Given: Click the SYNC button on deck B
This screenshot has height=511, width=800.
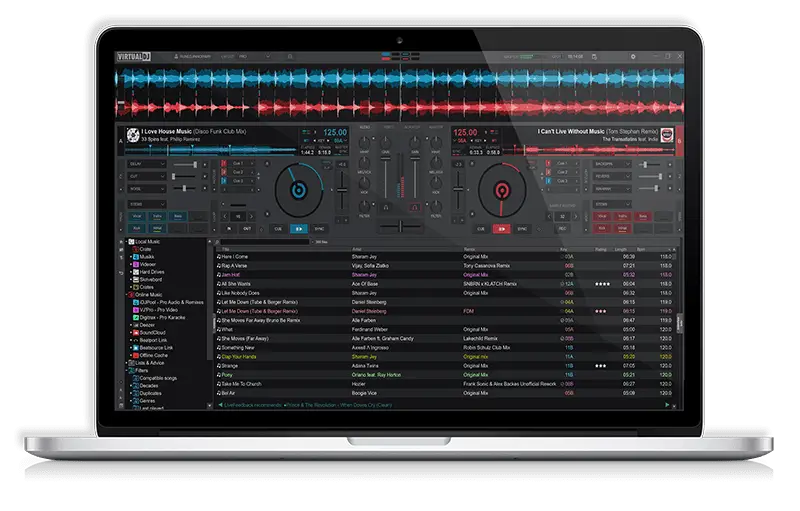Looking at the screenshot, I should click(522, 229).
